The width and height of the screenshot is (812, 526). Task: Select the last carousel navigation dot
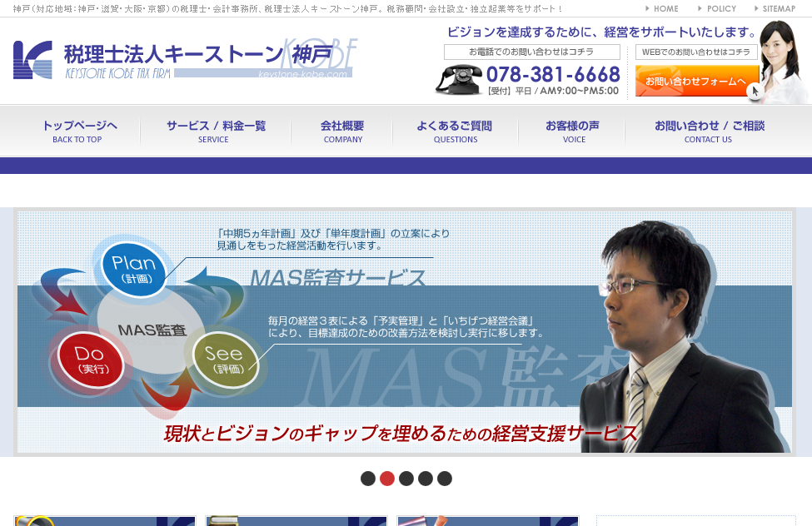coord(444,478)
